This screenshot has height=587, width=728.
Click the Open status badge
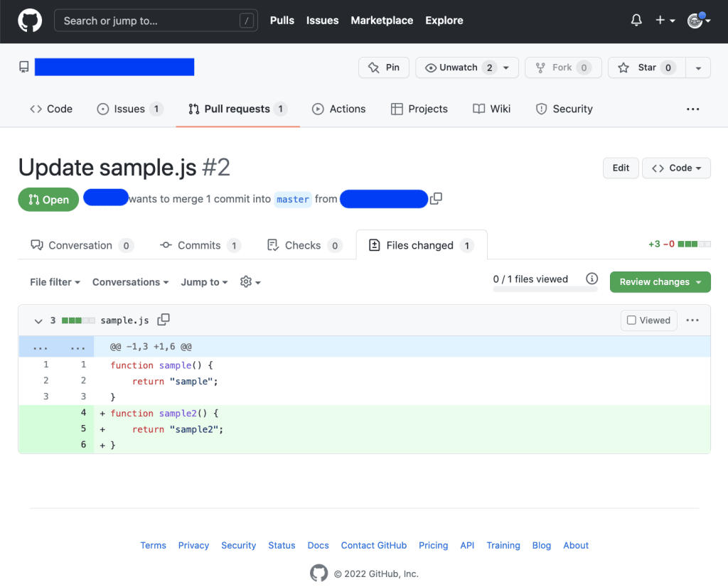48,200
